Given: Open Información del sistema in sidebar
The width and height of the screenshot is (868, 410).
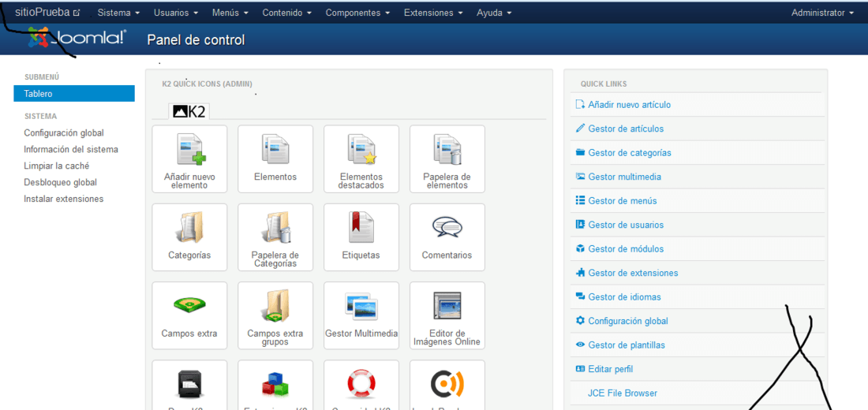Looking at the screenshot, I should (71, 149).
